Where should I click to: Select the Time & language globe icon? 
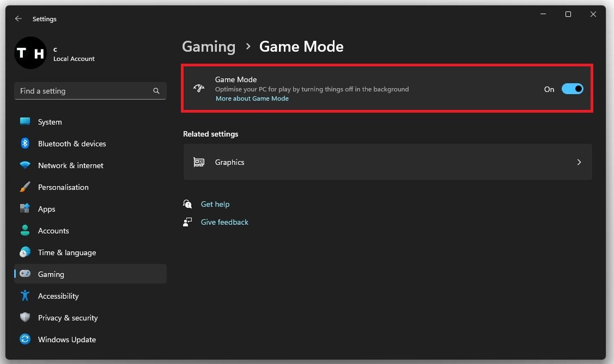pyautogui.click(x=25, y=252)
